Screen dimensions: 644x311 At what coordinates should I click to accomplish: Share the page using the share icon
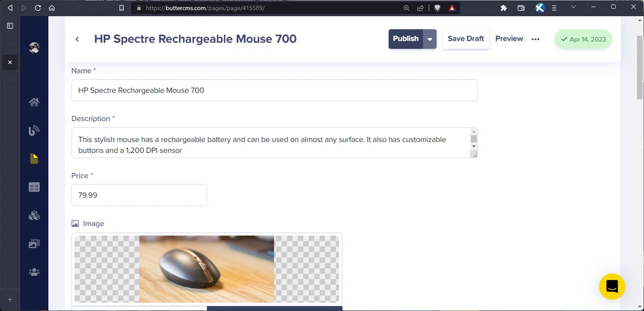coord(420,8)
